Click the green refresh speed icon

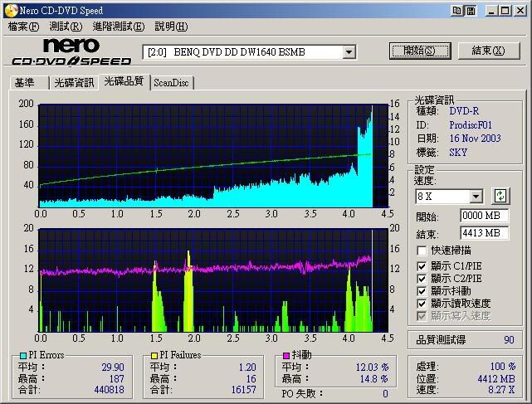coord(500,196)
